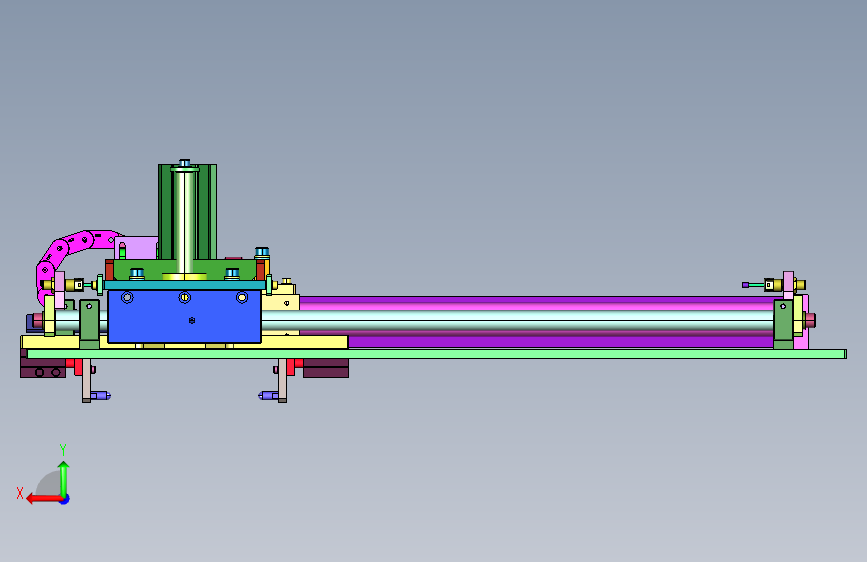Select the lilac bracket beside the chain
The width and height of the screenshot is (867, 562).
click(x=137, y=247)
